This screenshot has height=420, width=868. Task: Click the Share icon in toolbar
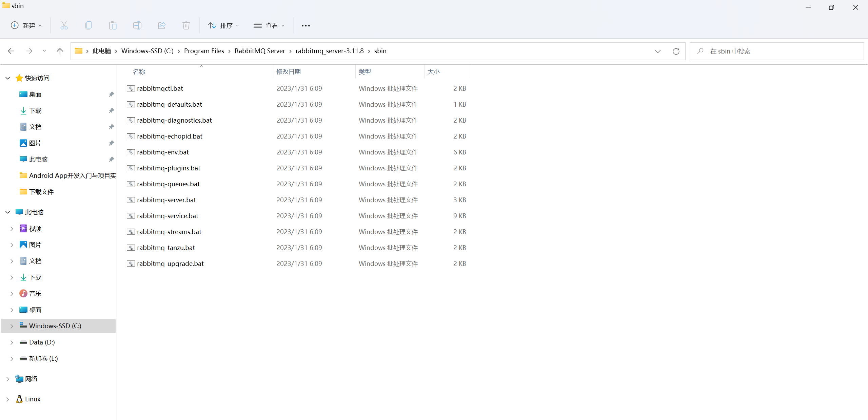(x=162, y=25)
